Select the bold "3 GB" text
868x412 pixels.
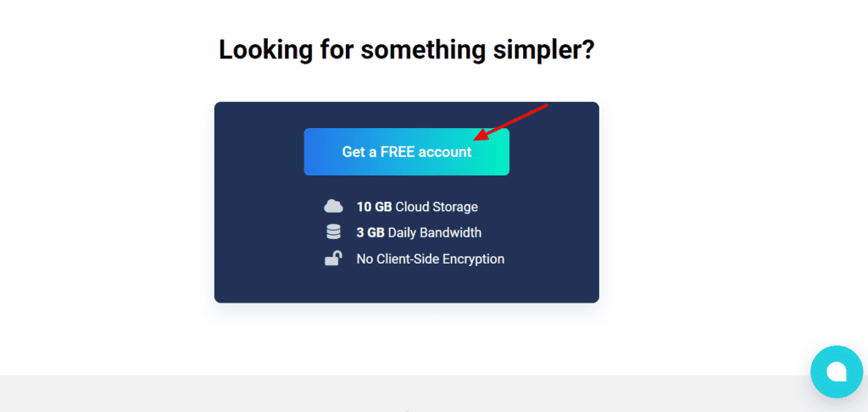[370, 232]
